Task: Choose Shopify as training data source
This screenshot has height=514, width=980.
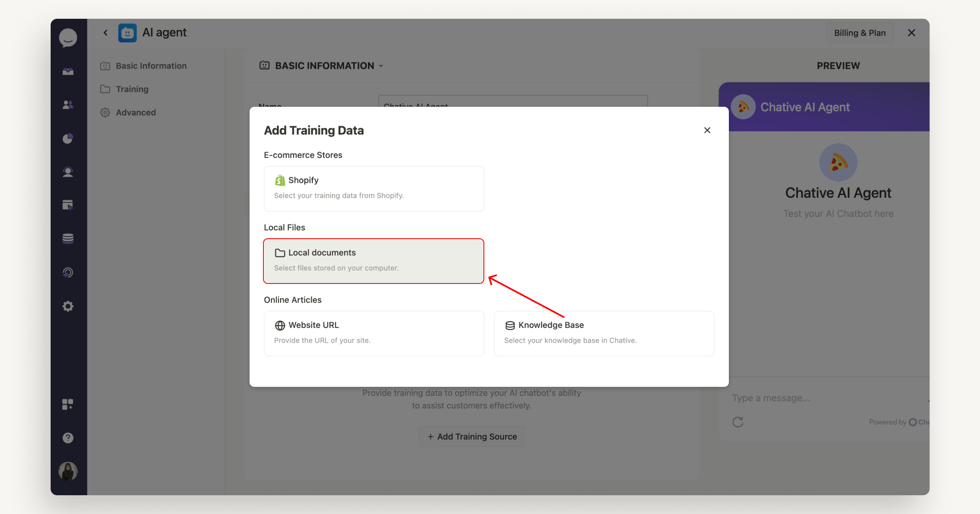Action: click(x=374, y=188)
